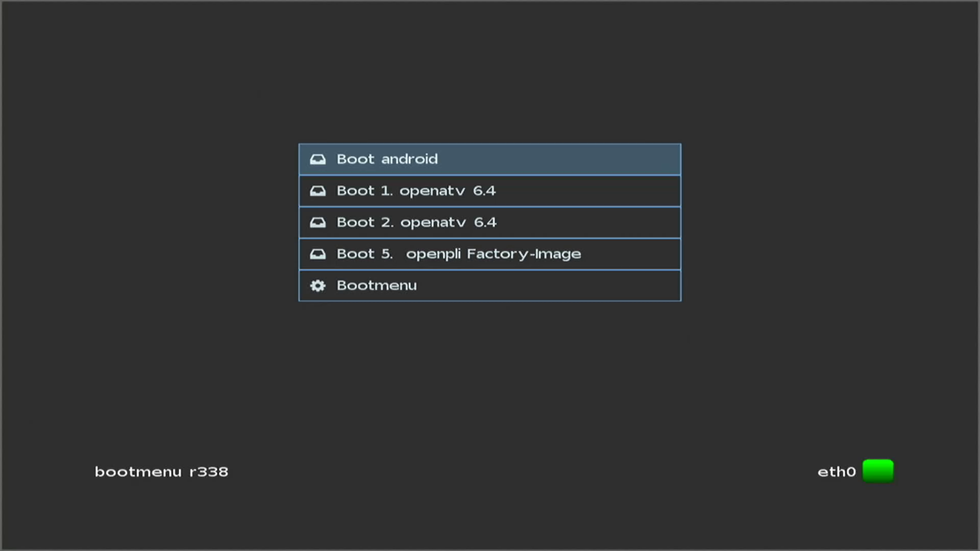Click the openatv text in Boot 1 entry
The image size is (980, 551).
pos(432,191)
